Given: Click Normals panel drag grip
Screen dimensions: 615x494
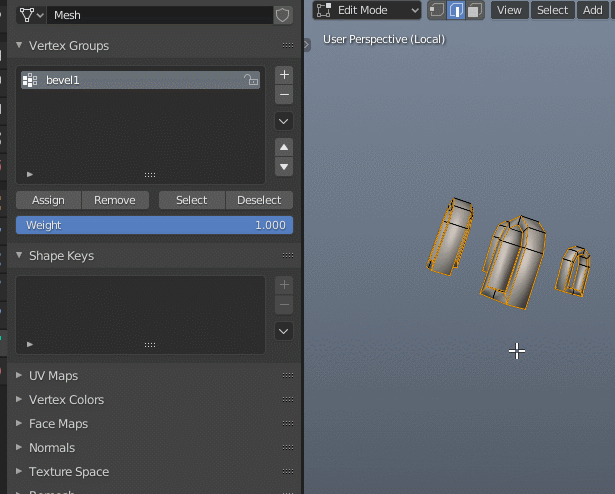Looking at the screenshot, I should pyautogui.click(x=288, y=447).
